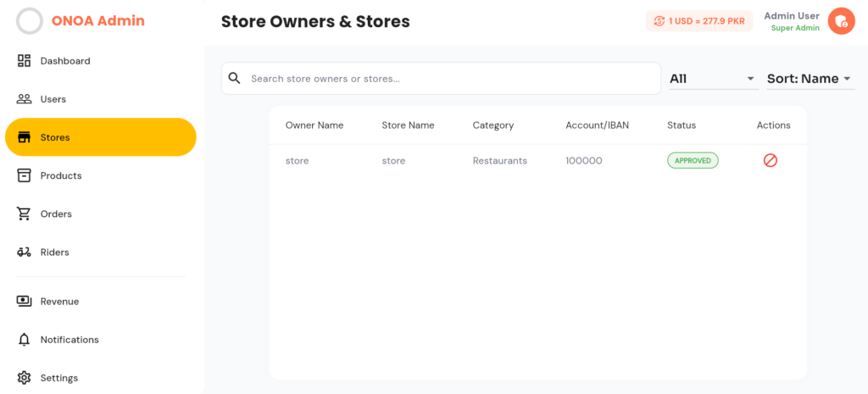Viewport: 868px width, 394px height.
Task: Open the Products page
Action: point(101,175)
